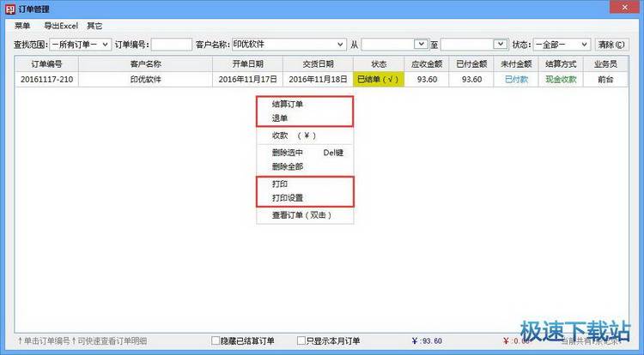Click the 前台 salesperson cell
The image size is (644, 355).
[605, 80]
